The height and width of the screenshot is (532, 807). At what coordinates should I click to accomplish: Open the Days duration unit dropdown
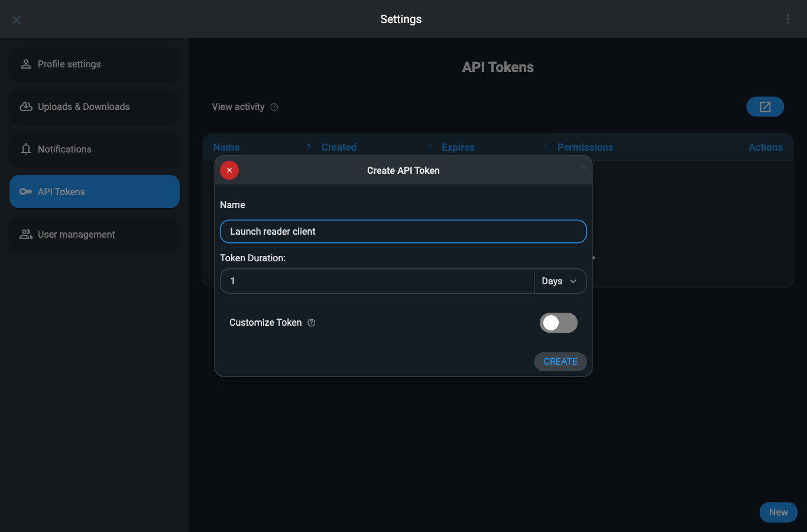560,281
